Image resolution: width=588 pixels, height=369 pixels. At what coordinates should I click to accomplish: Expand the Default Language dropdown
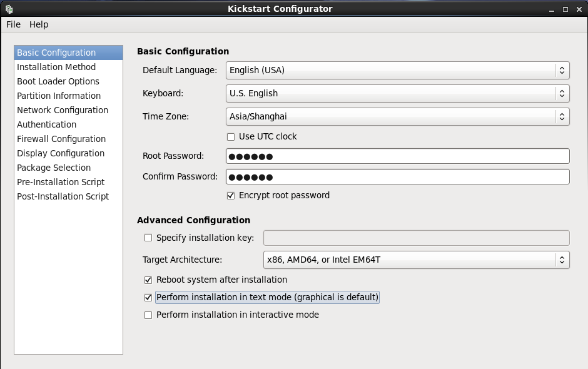397,70
